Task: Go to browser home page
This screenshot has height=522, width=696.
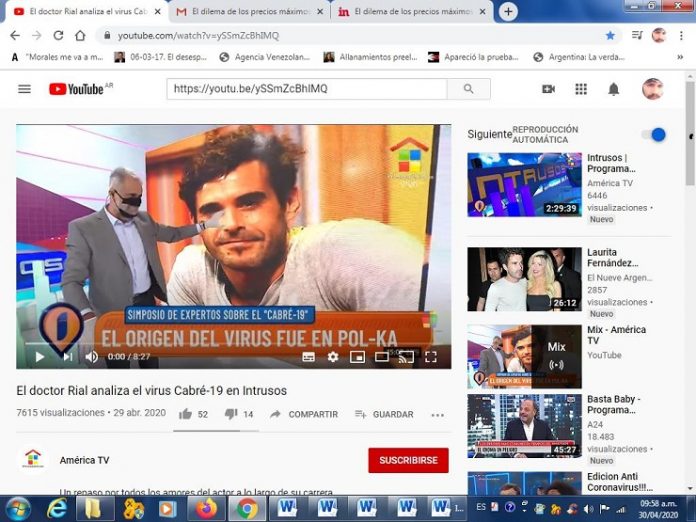Action: click(80, 36)
